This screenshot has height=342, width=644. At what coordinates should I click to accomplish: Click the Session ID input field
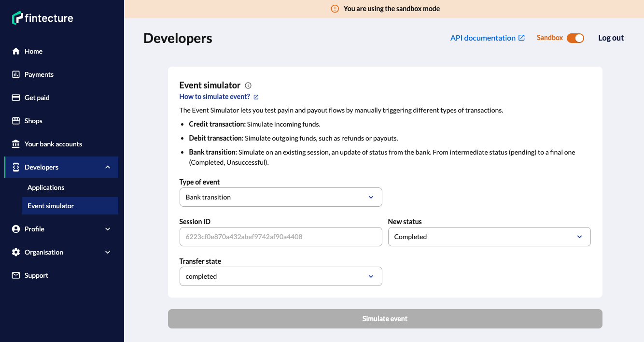pos(280,237)
